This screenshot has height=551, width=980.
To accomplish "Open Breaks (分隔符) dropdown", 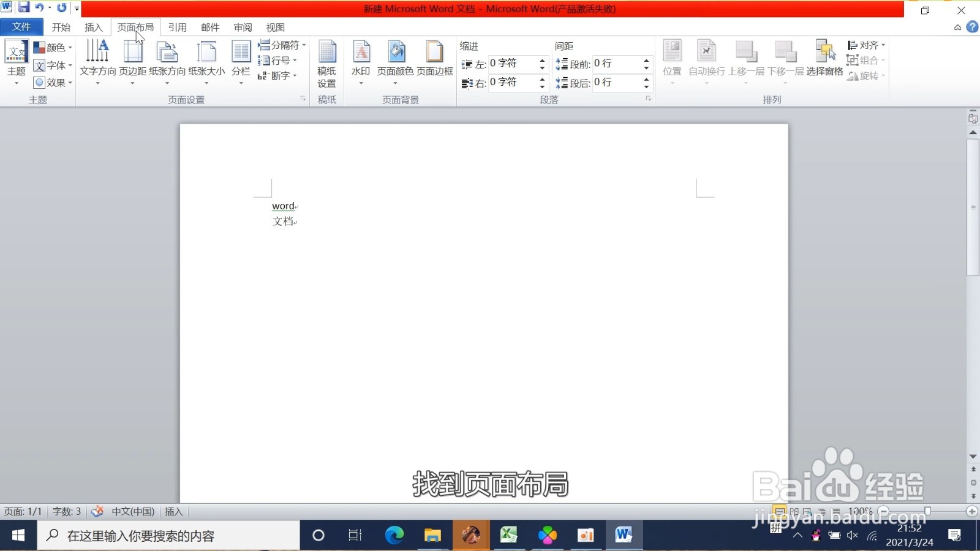I will pos(281,45).
